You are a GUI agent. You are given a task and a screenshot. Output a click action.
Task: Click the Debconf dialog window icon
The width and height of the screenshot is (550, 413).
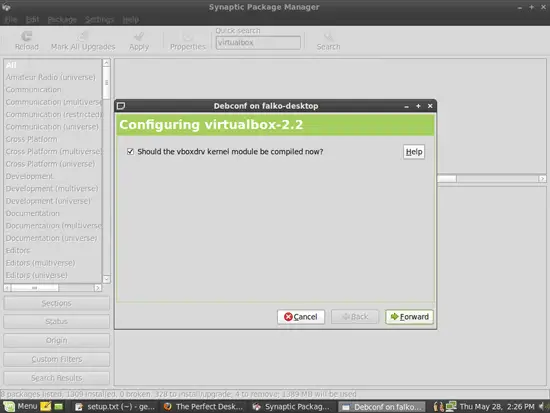coord(121,106)
